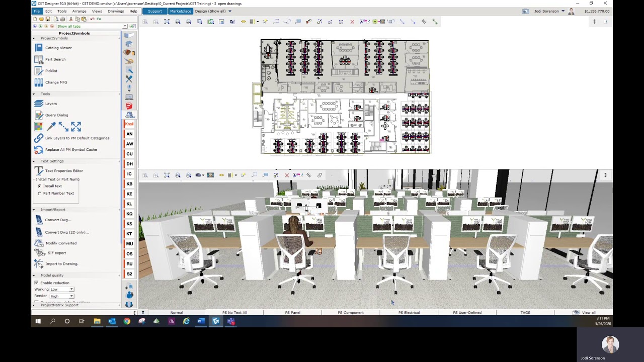This screenshot has height=362, width=644.
Task: Collapse the Tools section
Action: click(34, 94)
